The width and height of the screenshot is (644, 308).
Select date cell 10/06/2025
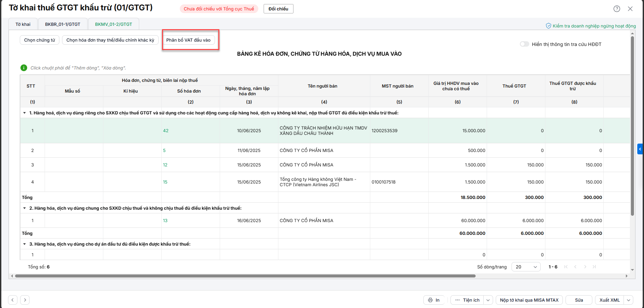tap(249, 131)
